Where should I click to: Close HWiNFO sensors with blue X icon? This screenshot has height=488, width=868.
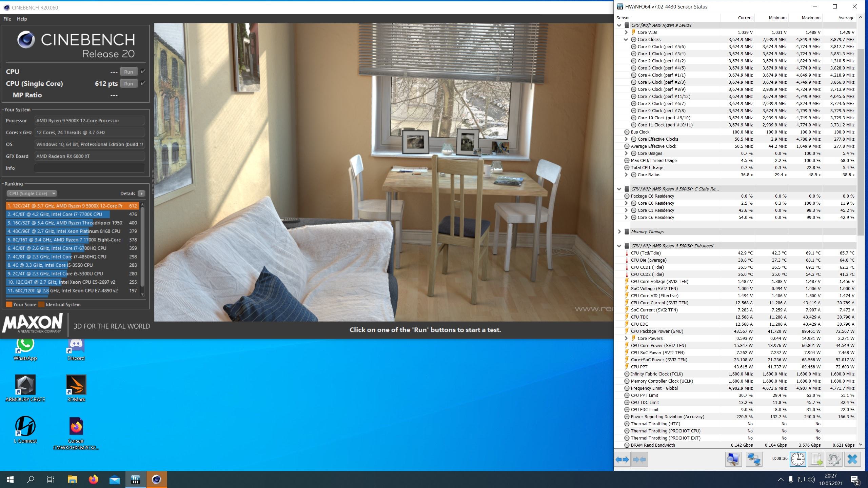852,460
